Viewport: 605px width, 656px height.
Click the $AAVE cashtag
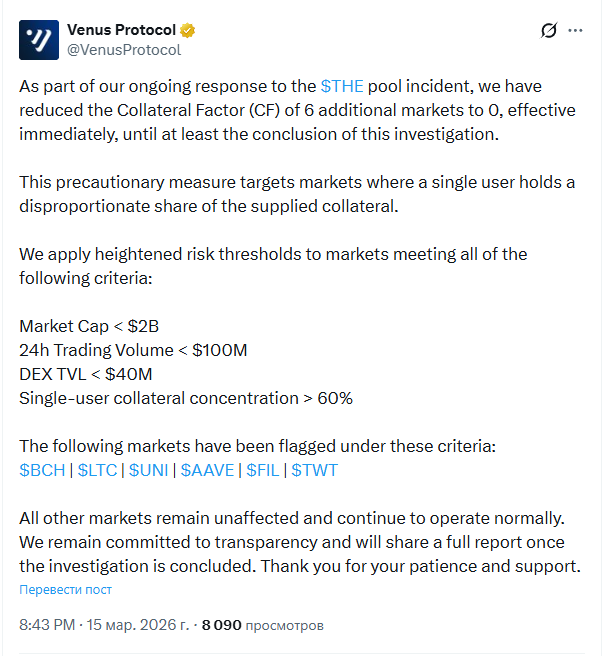click(x=208, y=470)
